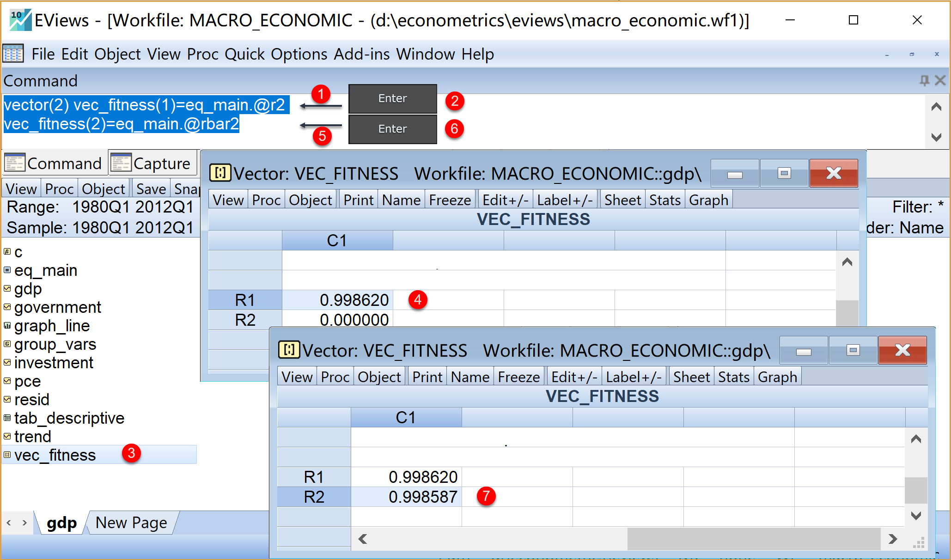
Task: Click Freeze in the front vector window
Action: tap(518, 377)
